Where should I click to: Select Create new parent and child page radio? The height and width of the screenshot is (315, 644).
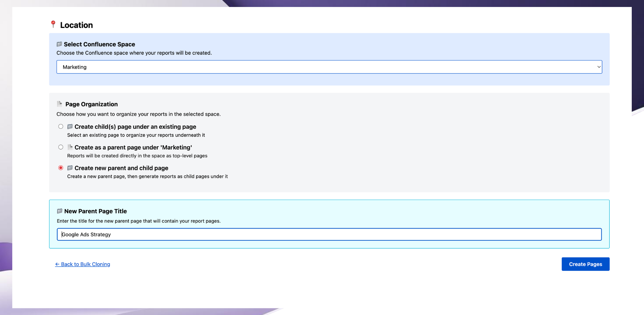pos(61,168)
